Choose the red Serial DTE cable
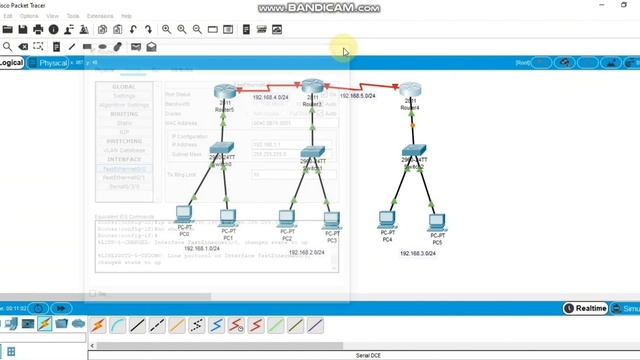The image size is (640, 360). pos(256,326)
